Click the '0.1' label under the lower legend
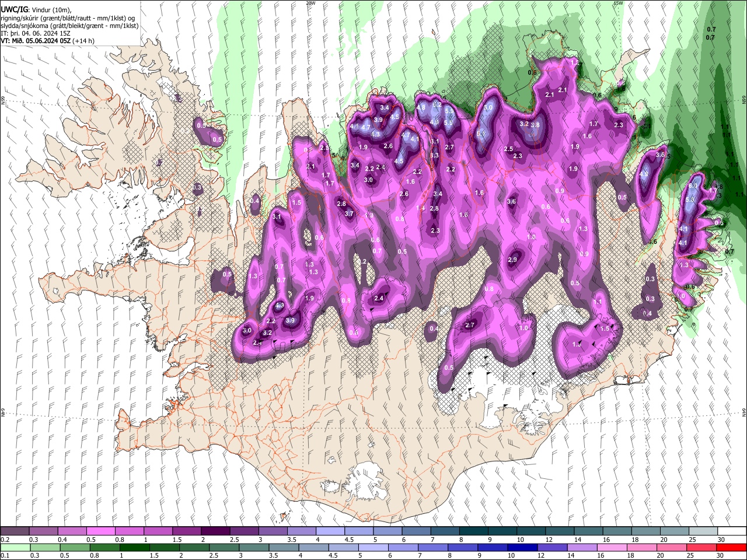 (x=5, y=556)
